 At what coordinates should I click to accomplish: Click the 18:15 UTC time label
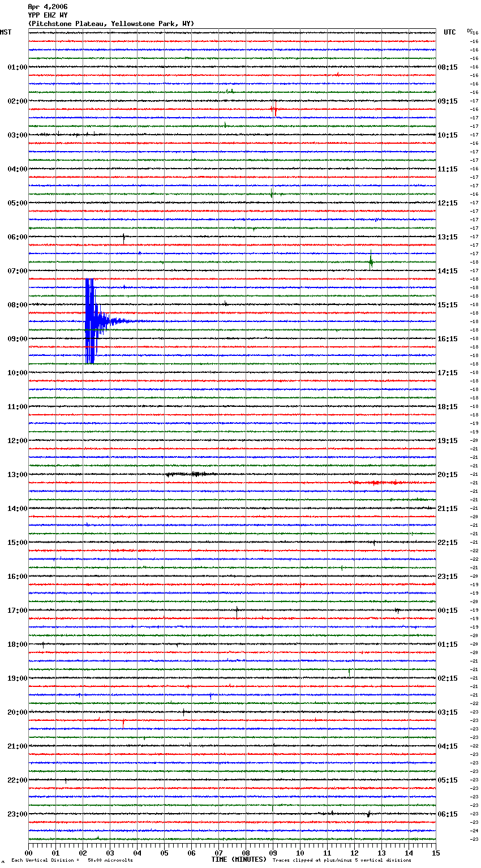(448, 407)
